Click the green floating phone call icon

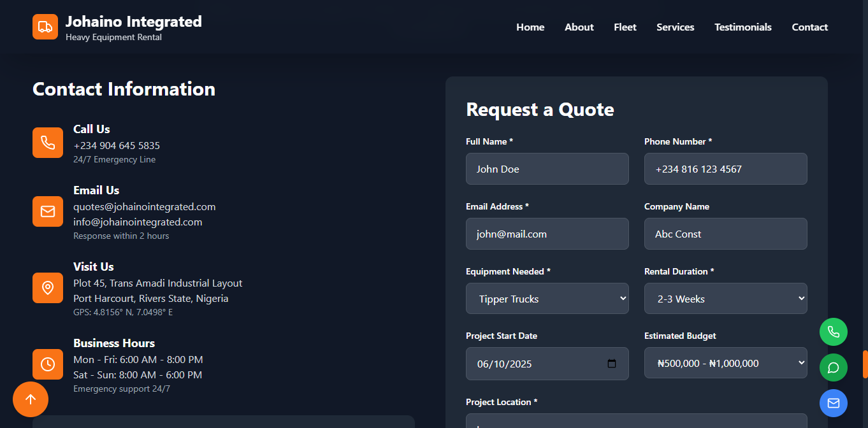click(x=833, y=332)
